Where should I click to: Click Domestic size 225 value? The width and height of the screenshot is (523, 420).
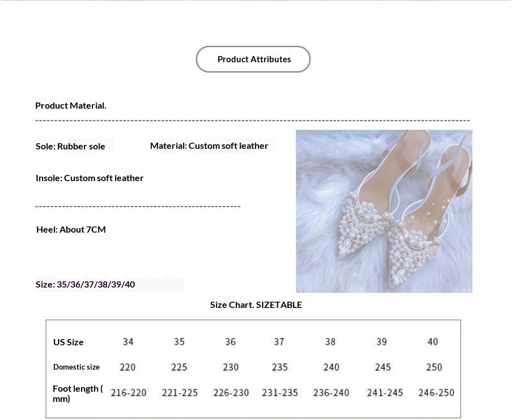click(179, 367)
